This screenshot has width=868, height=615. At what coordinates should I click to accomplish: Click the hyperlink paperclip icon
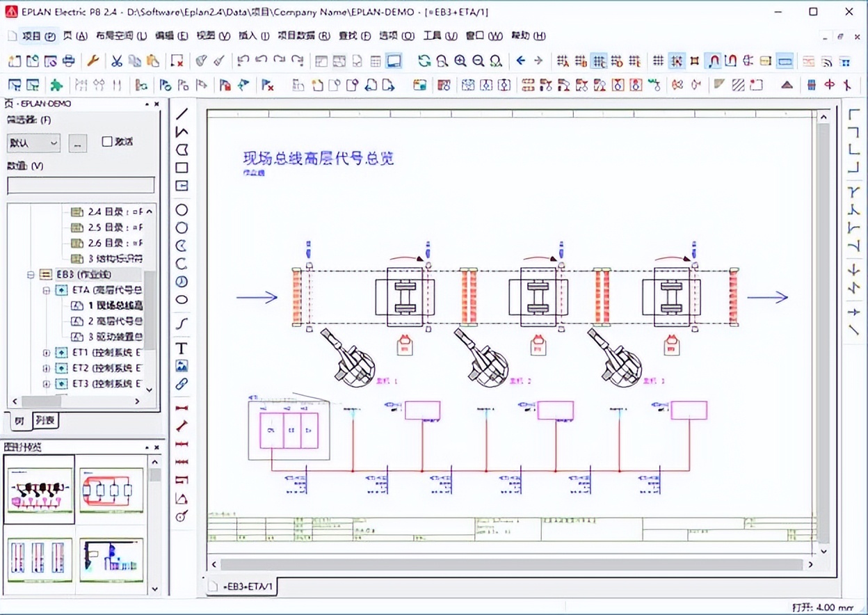[x=182, y=383]
